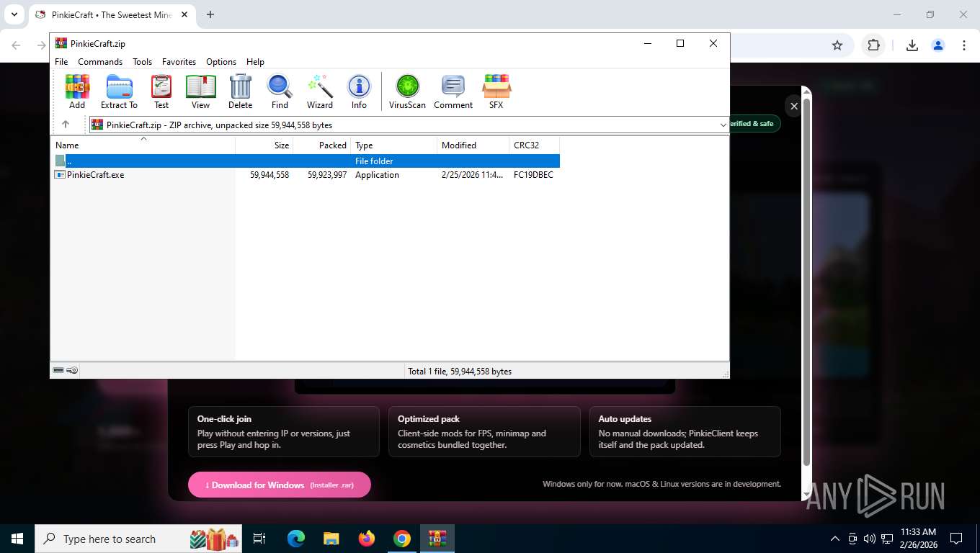Click the 59,923,997 packed size cell

[327, 175]
